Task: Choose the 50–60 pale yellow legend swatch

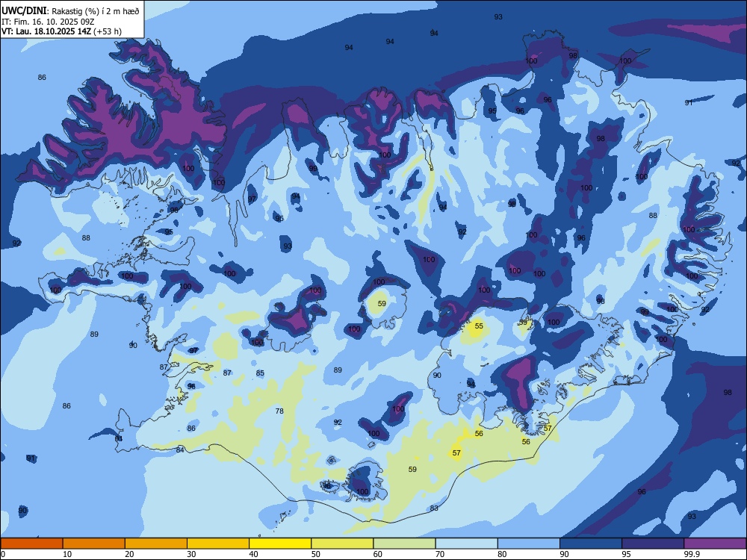Action: (342, 544)
